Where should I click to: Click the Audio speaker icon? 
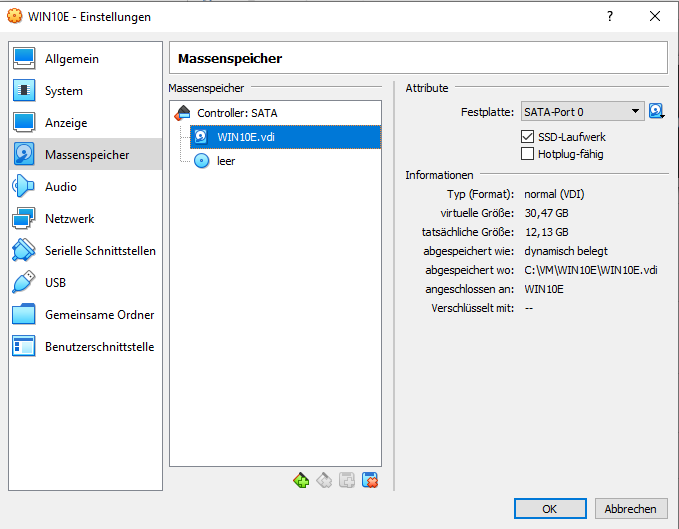tap(23, 187)
